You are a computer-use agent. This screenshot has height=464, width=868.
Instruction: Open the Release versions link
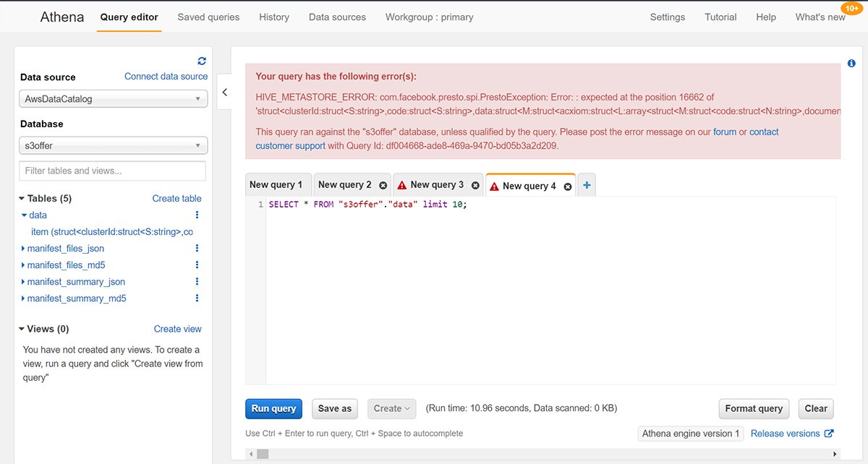[x=792, y=434]
